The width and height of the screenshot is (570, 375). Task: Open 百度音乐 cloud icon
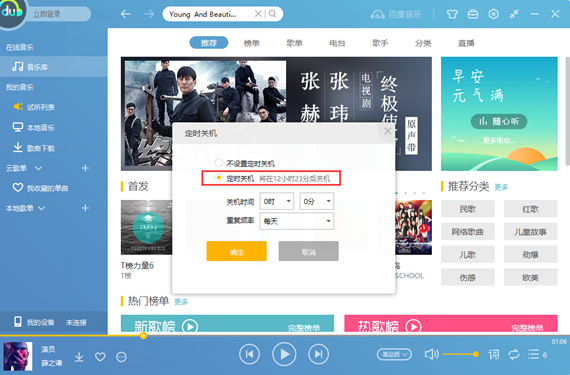pyautogui.click(x=378, y=15)
